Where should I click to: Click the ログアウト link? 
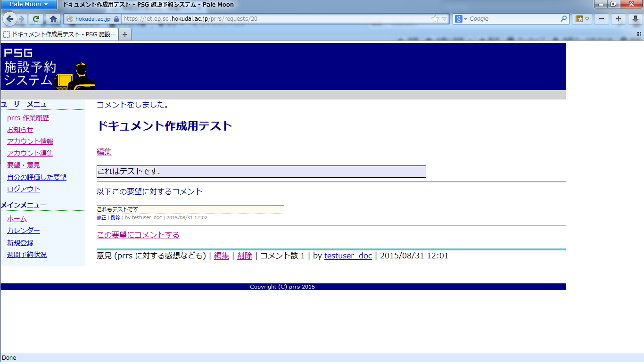(x=24, y=189)
